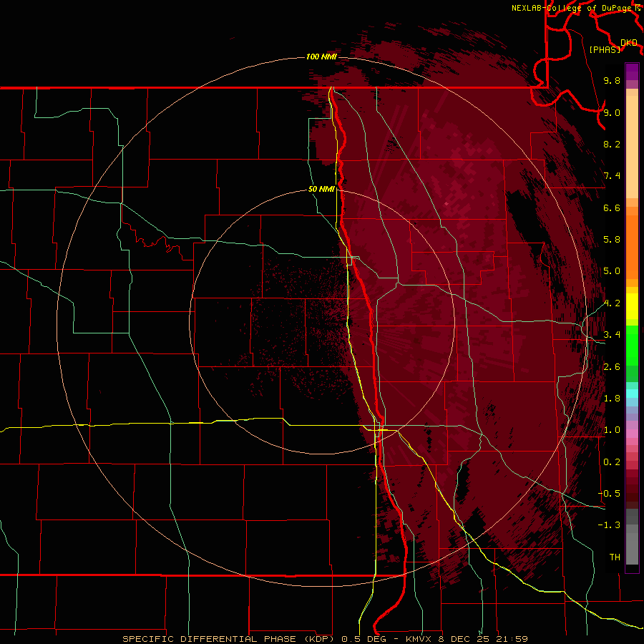Click the 1.0 legend value

point(612,430)
